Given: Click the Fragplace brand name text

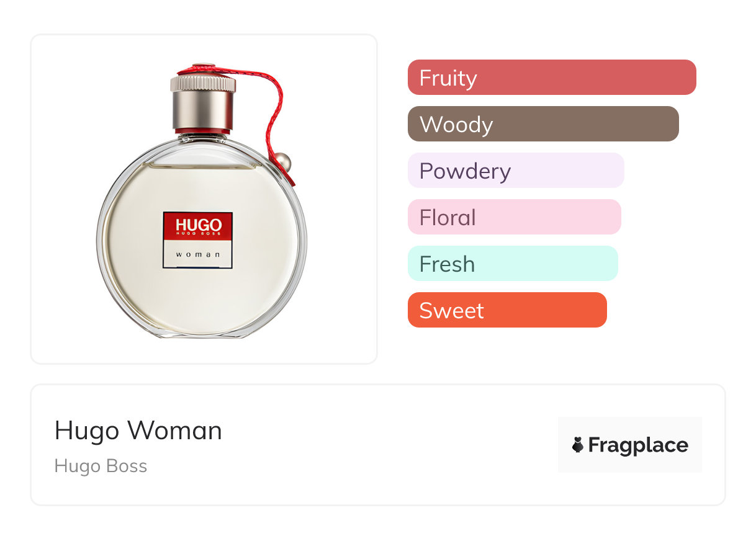Looking at the screenshot, I should [x=638, y=445].
